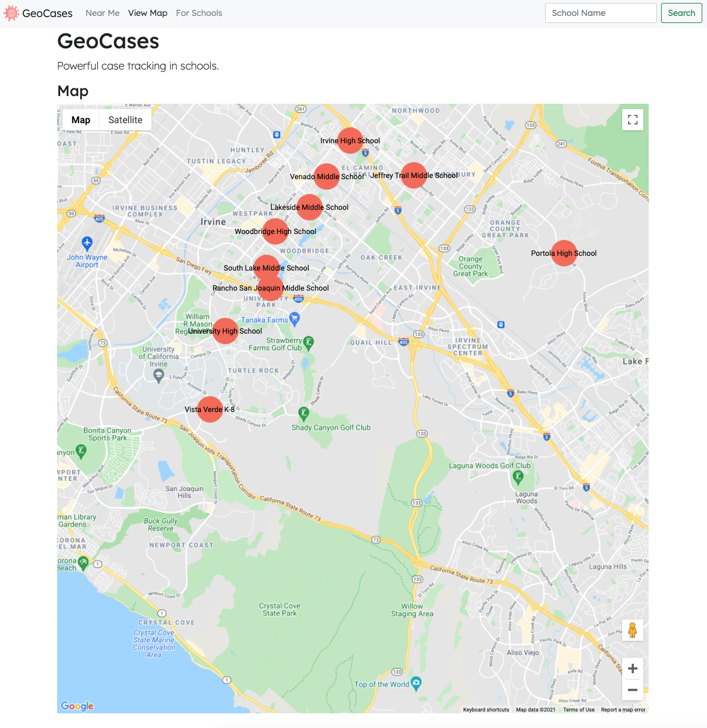Image resolution: width=707 pixels, height=728 pixels.
Task: Click the Shady Canyon Golf Club pin
Action: (303, 413)
